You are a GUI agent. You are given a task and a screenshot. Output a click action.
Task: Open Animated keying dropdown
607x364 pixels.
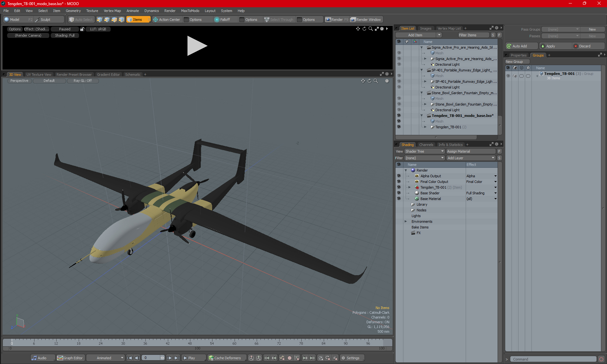tap(106, 358)
